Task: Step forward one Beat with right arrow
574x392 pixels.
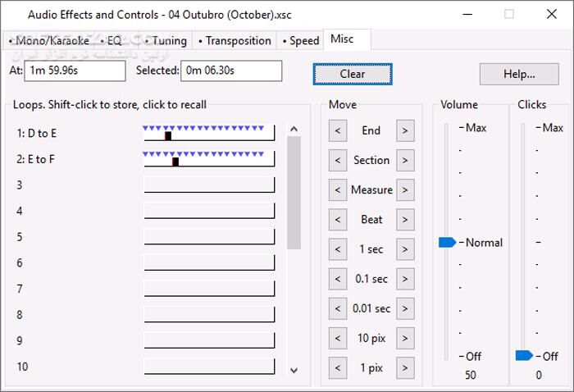Action: click(x=405, y=220)
